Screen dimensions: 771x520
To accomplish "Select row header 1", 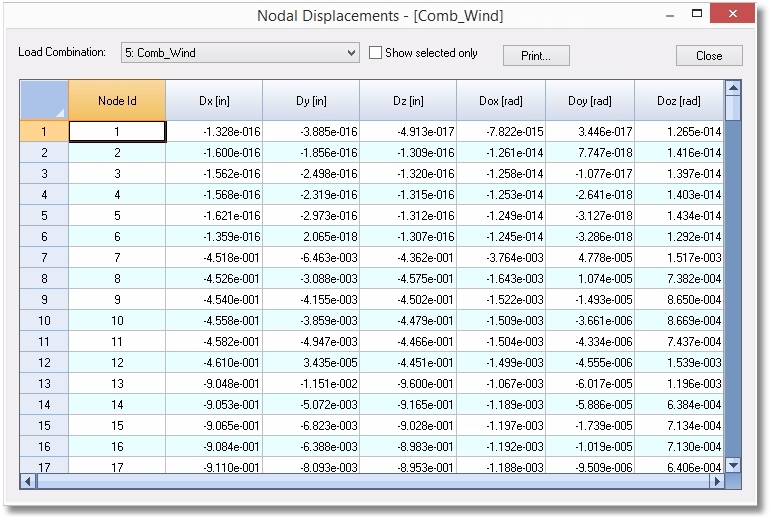I will [x=44, y=132].
